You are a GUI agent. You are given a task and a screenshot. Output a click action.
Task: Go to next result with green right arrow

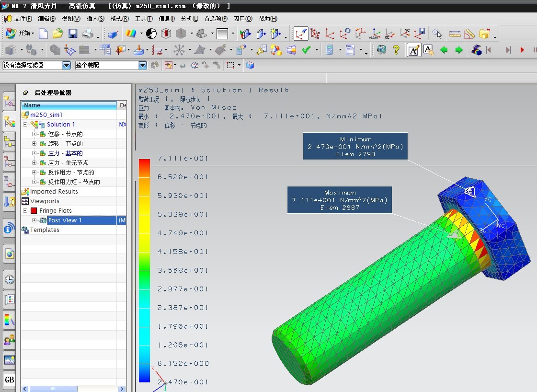459,50
